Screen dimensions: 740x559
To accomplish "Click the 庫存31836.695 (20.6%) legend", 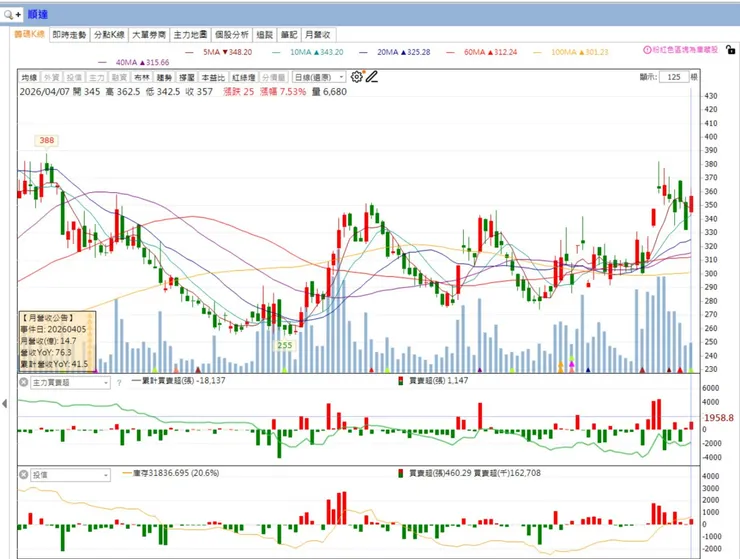I will pos(171,473).
